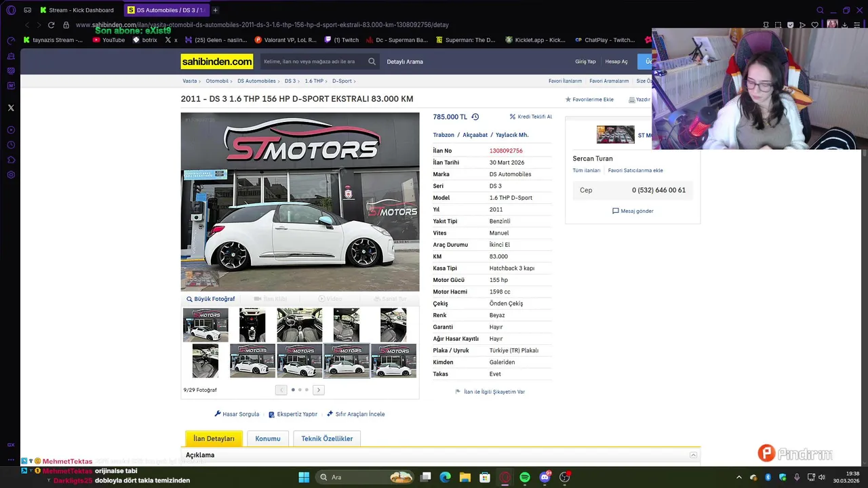This screenshot has height=488, width=868.
Task: Open File Explorer from taskbar
Action: tap(465, 477)
